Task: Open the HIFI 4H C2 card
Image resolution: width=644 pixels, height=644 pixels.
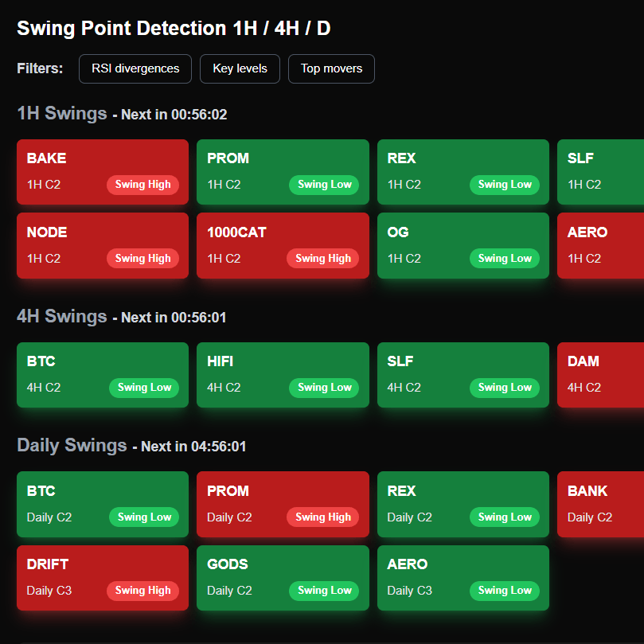Action: [x=283, y=375]
